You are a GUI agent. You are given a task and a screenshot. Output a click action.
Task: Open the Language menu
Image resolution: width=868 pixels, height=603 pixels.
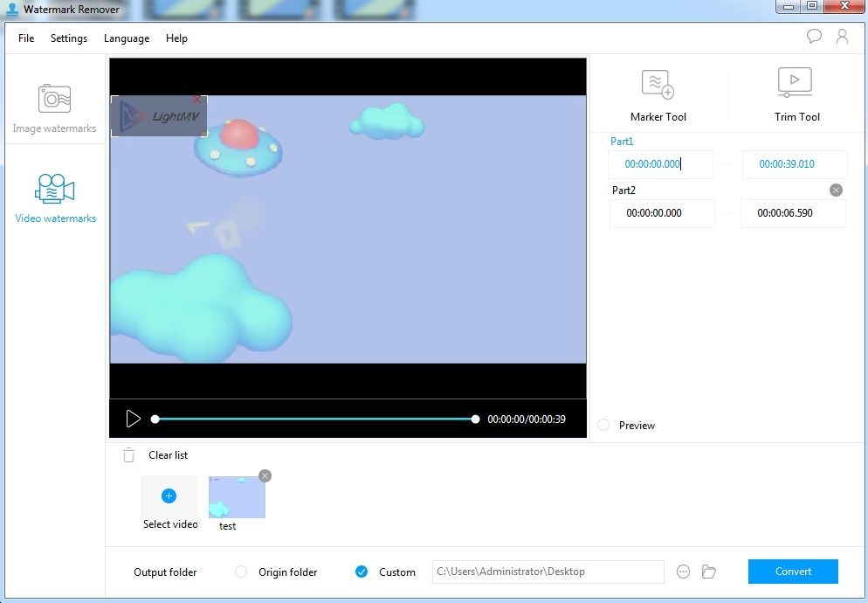(x=127, y=38)
